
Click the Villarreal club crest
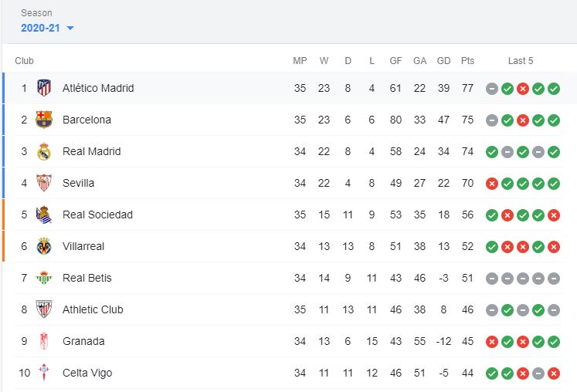click(x=44, y=246)
